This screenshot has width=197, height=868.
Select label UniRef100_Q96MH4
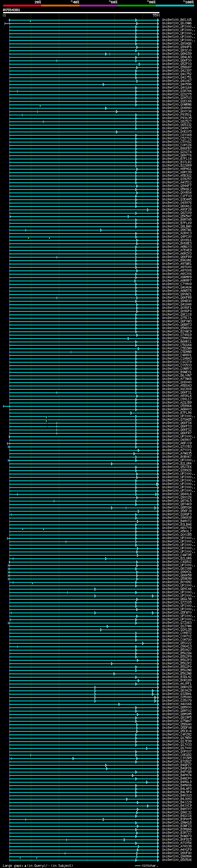click(177, 856)
